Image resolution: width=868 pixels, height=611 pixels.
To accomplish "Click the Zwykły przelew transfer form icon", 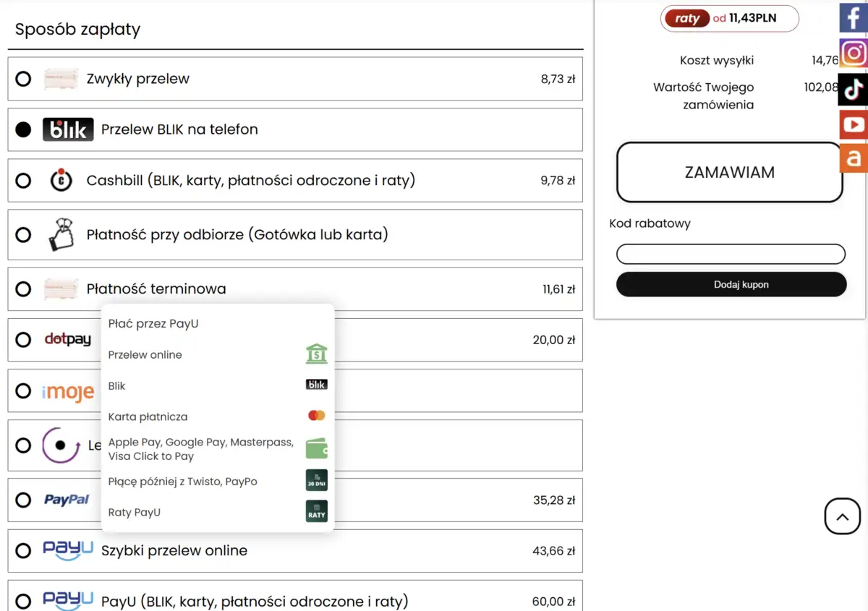I will [x=61, y=79].
